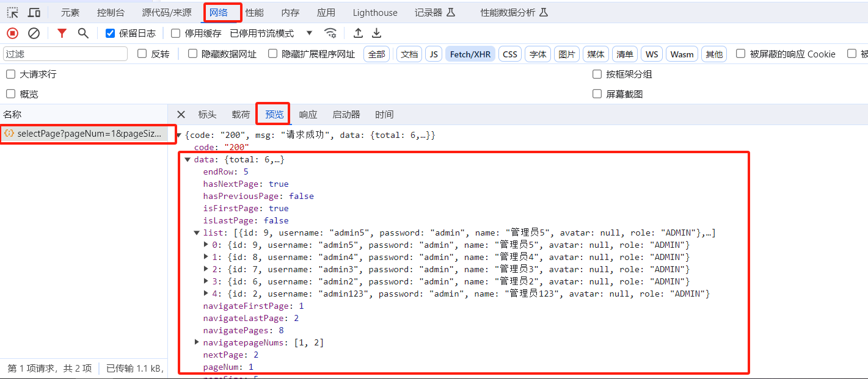
Task: Focus the 过滤 filter input field
Action: (x=65, y=54)
